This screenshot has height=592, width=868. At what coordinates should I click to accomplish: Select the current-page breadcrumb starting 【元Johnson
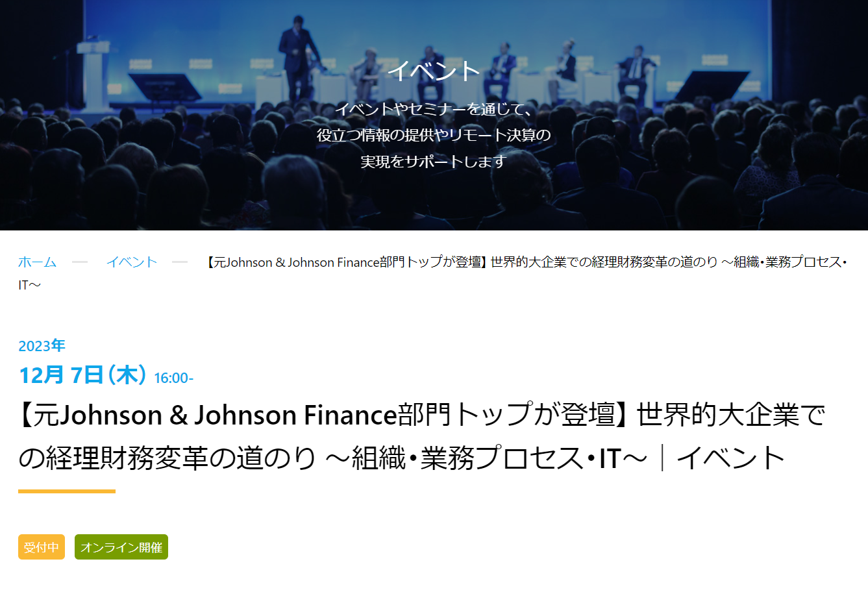(x=432, y=273)
